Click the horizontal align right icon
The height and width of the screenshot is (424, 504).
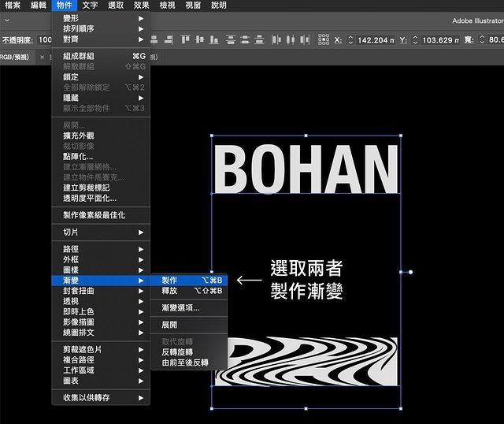[x=169, y=39]
